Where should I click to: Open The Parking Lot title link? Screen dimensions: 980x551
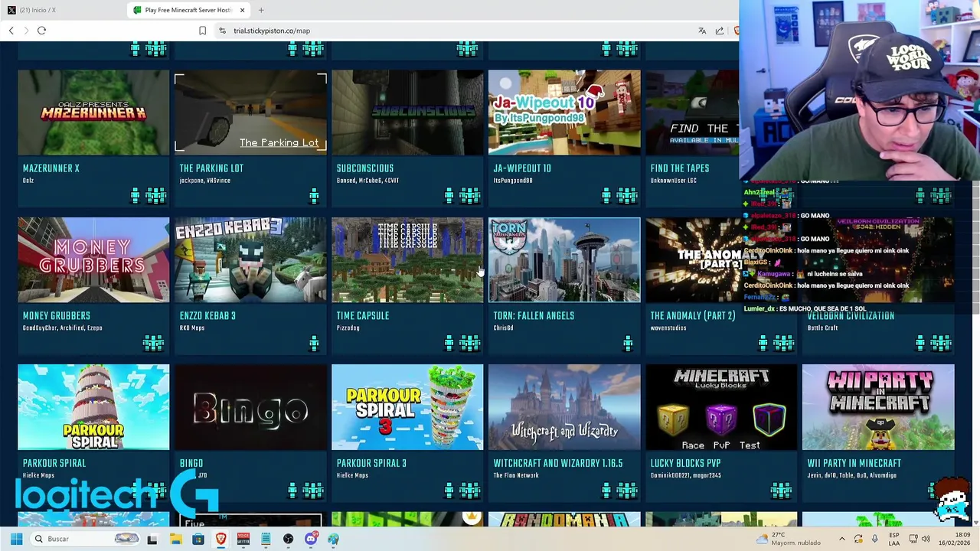click(211, 168)
